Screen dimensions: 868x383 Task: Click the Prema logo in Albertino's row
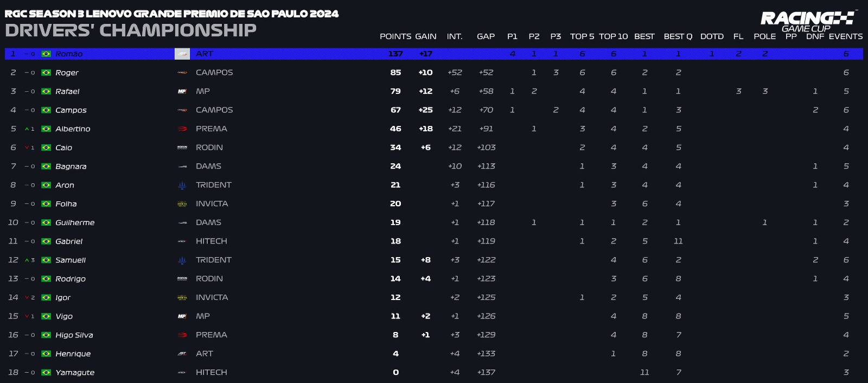(x=182, y=129)
